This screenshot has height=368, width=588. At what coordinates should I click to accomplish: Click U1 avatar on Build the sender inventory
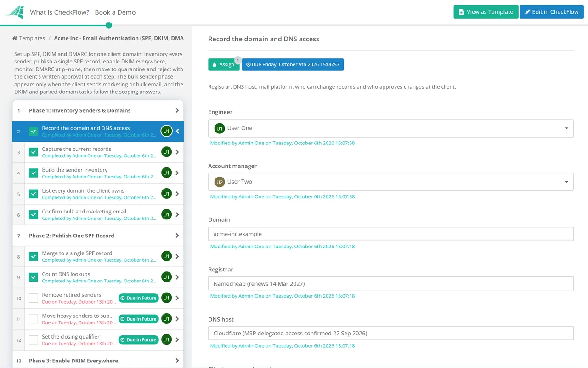click(x=166, y=173)
